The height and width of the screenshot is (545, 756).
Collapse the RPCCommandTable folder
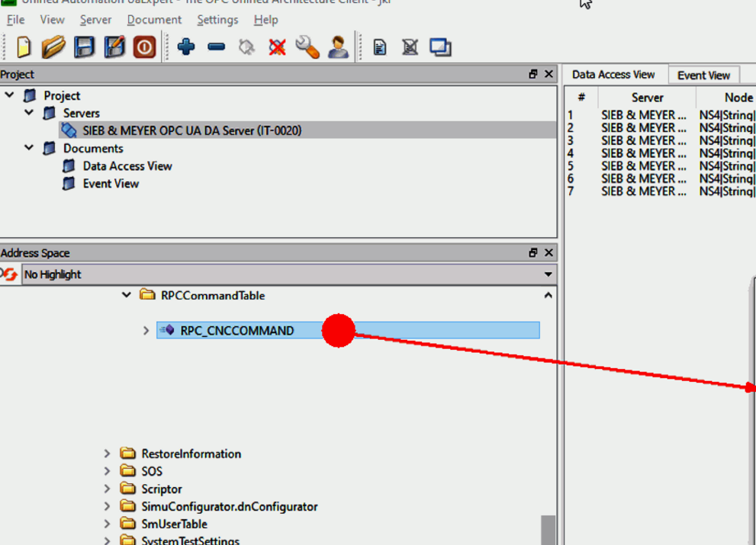tap(127, 295)
